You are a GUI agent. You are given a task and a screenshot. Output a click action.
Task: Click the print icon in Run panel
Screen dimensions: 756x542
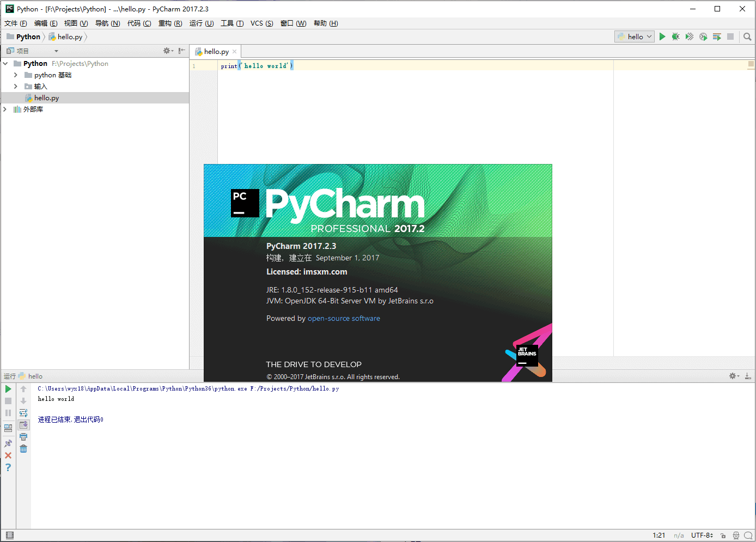[x=23, y=437]
